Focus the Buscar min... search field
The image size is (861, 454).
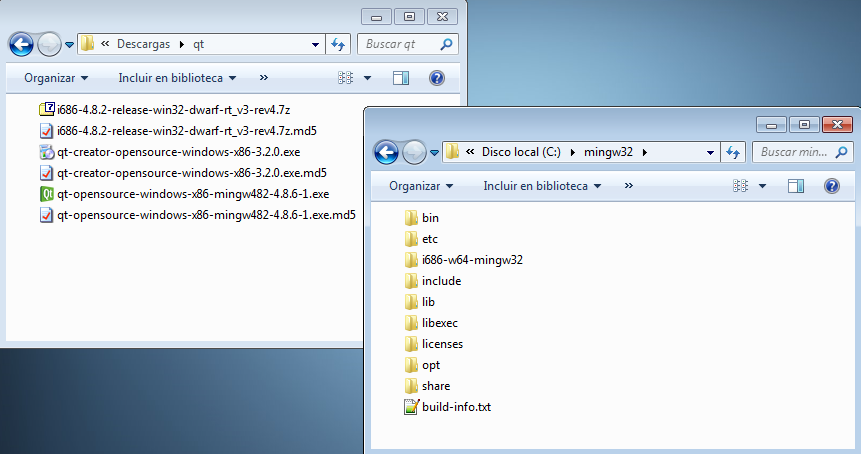(x=802, y=152)
